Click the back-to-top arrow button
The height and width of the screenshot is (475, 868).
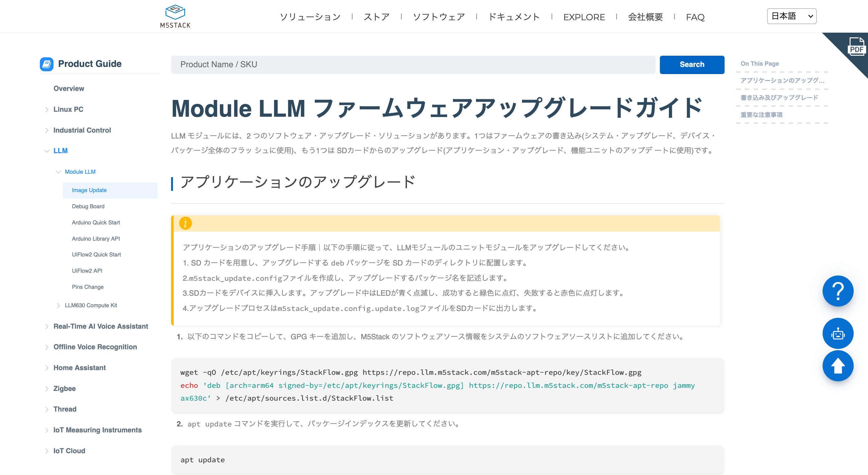pyautogui.click(x=838, y=366)
